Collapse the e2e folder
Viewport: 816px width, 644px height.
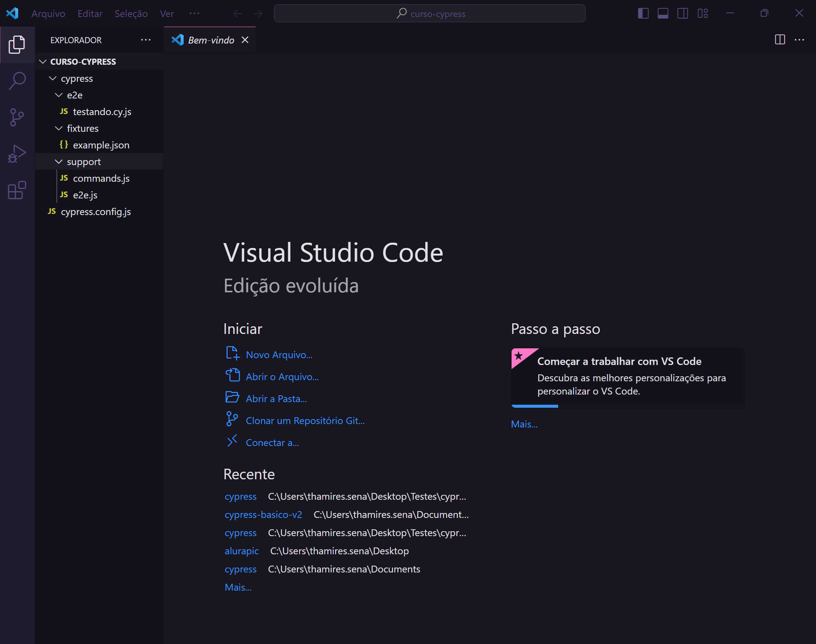pyautogui.click(x=59, y=95)
